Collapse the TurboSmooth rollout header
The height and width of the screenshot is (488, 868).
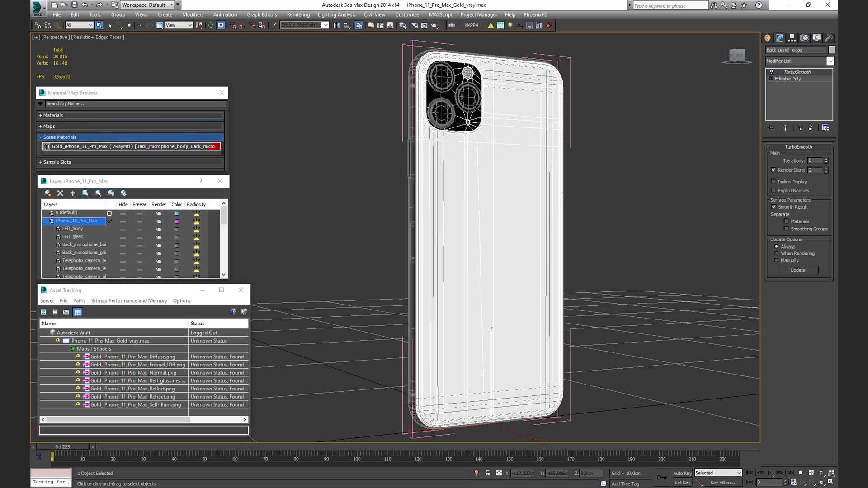(798, 147)
